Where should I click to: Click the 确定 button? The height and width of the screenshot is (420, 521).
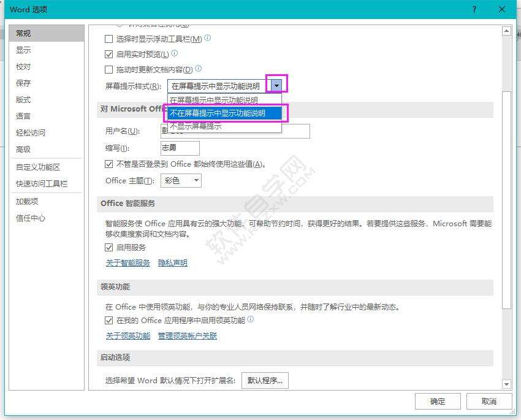pos(438,402)
